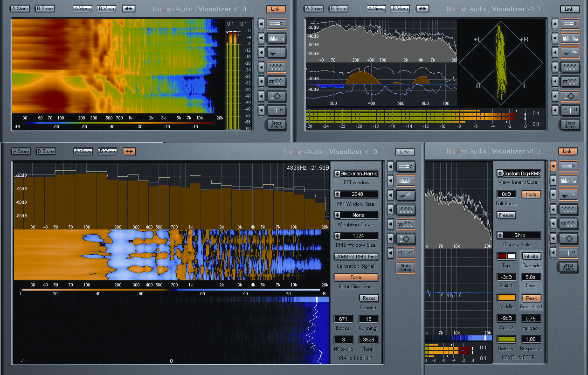
Task: Select spectrogram icon in Level Meter window
Action: pos(568,209)
